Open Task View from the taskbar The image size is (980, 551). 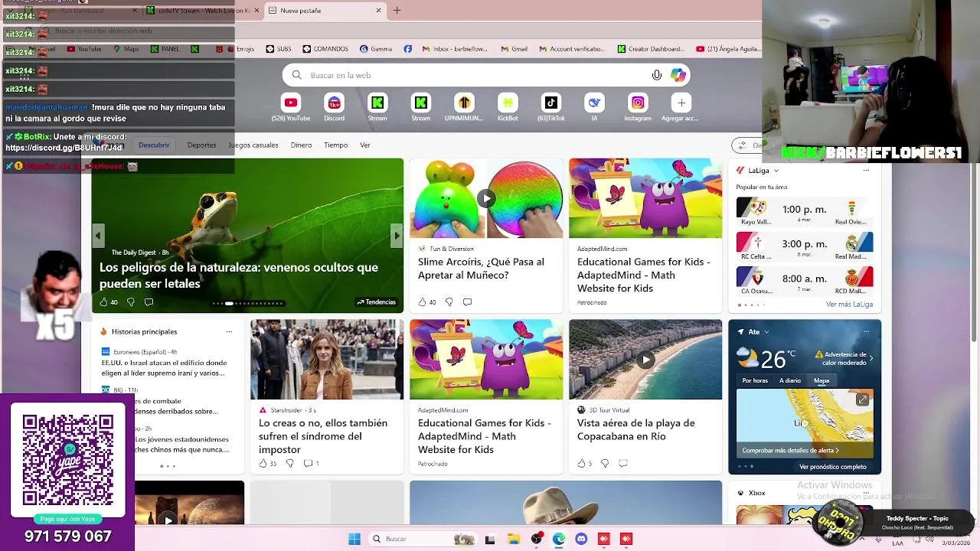pos(490,539)
